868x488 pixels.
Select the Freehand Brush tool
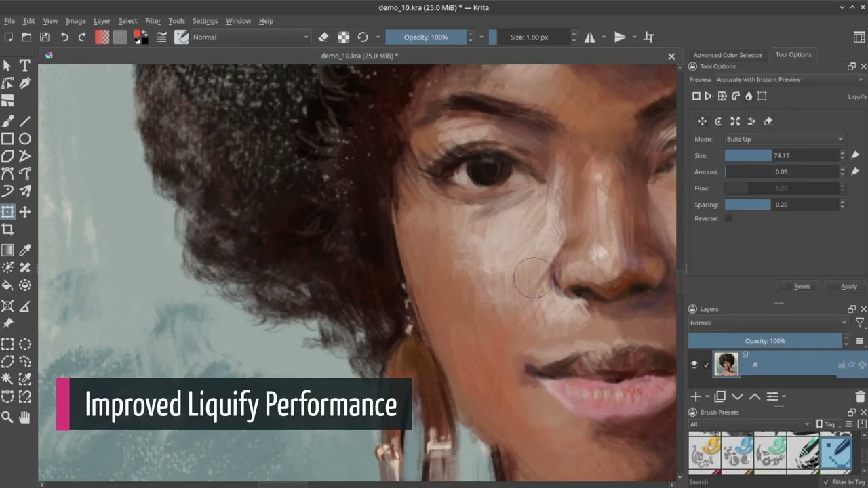[7, 121]
